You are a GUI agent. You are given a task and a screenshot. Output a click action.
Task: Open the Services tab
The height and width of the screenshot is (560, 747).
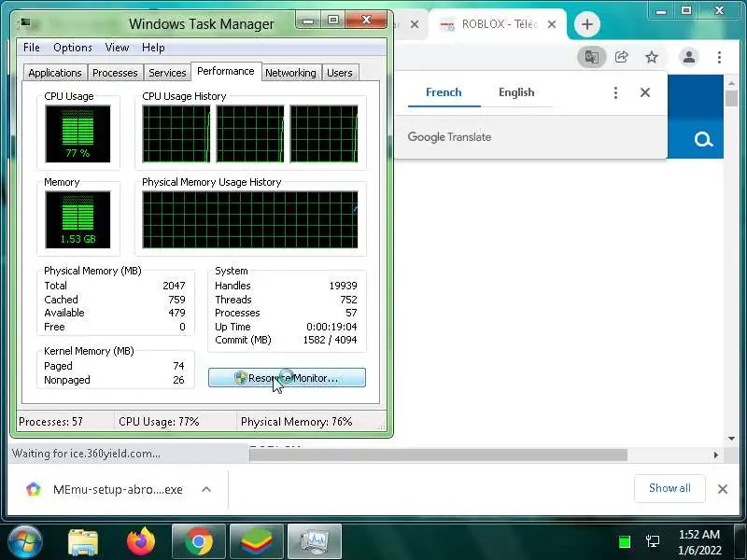click(167, 73)
